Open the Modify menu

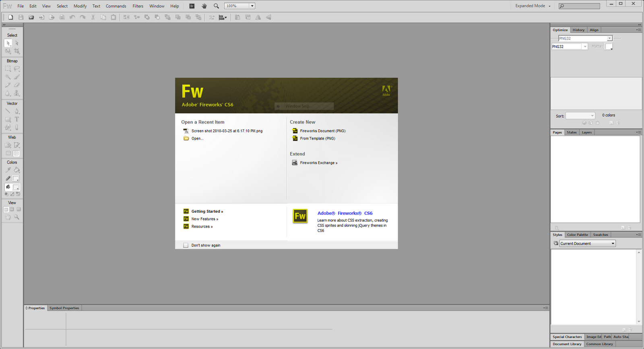click(80, 6)
